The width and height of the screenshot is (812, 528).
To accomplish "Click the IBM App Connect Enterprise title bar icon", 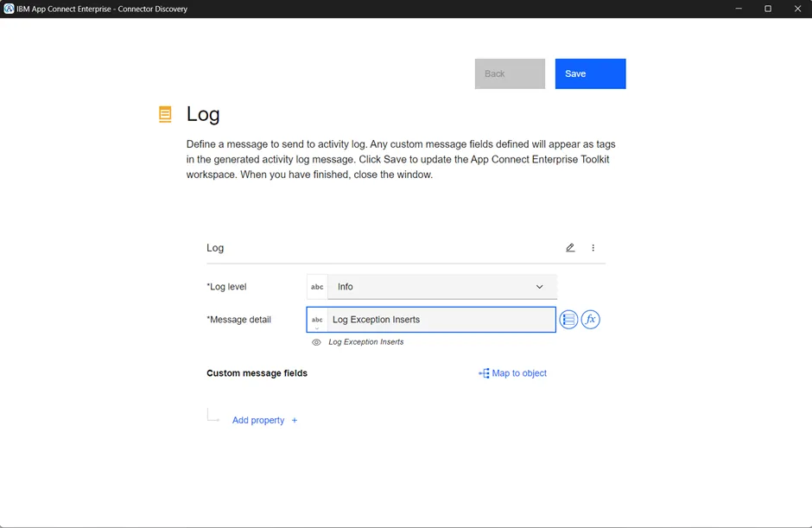I will tap(9, 9).
